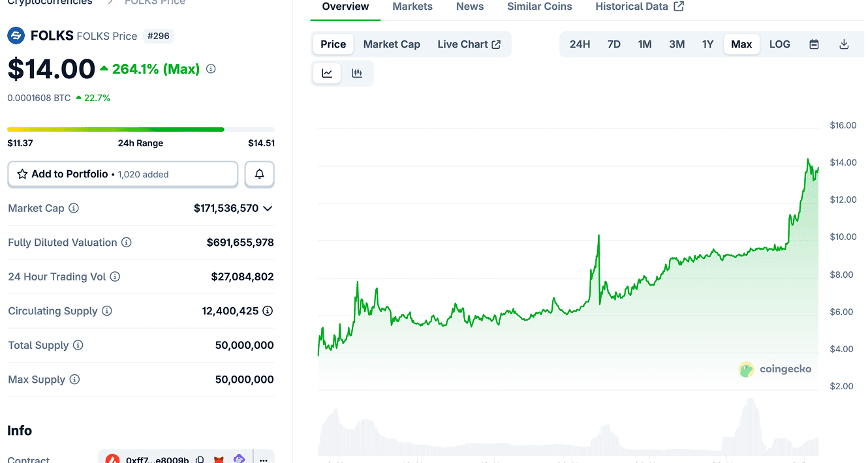Click the $27,084,802 trading volume value
868x463 pixels.
click(242, 276)
